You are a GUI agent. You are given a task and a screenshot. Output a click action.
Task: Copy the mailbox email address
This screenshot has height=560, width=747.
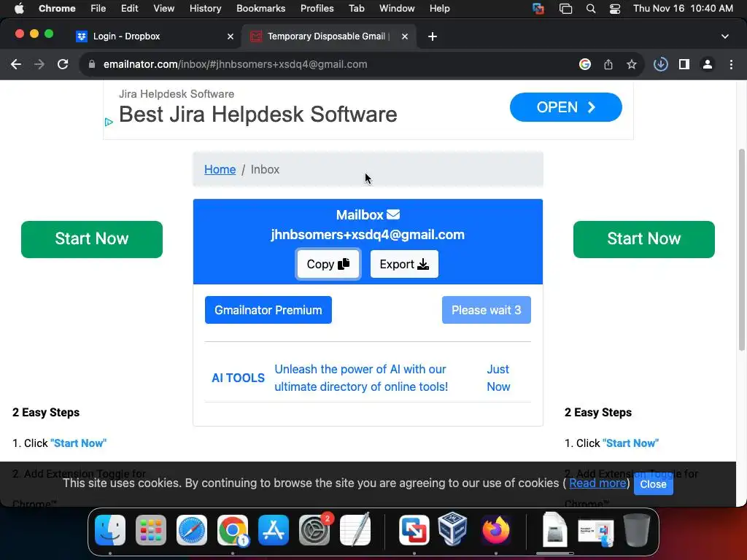pos(328,264)
